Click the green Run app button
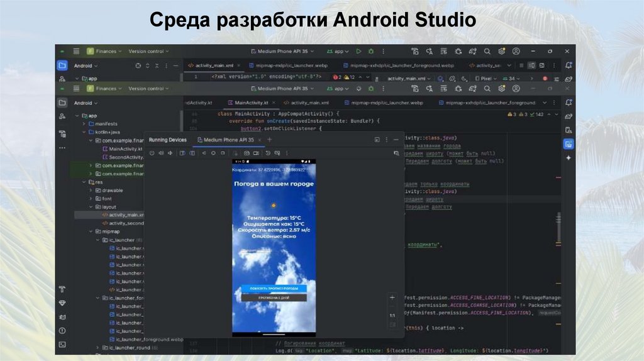 pyautogui.click(x=358, y=51)
